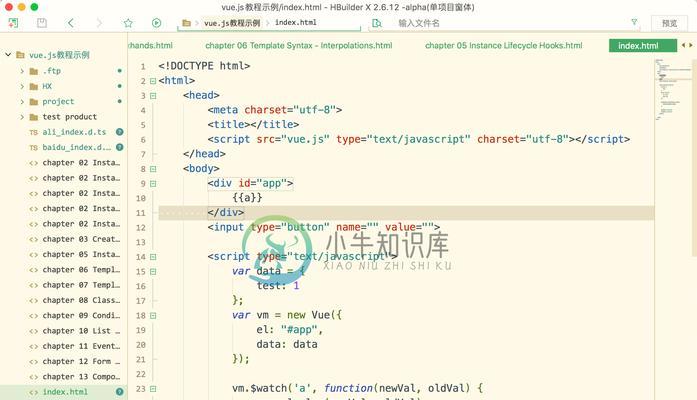The width and height of the screenshot is (697, 400).
Task: Click the editor vertical scrollbar
Action: coord(694,157)
